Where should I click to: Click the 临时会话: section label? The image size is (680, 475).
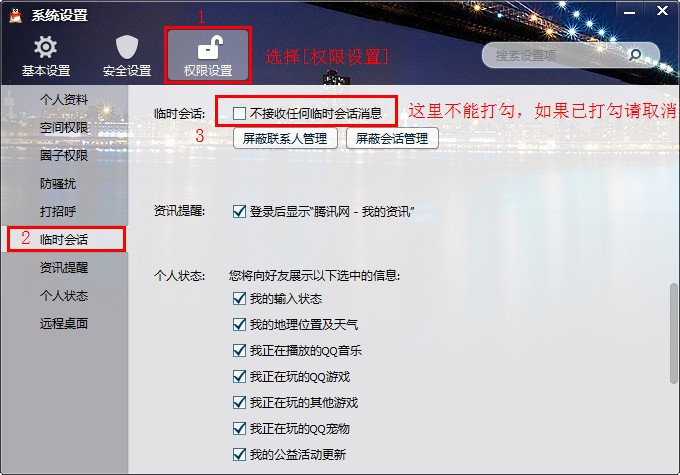click(x=179, y=114)
